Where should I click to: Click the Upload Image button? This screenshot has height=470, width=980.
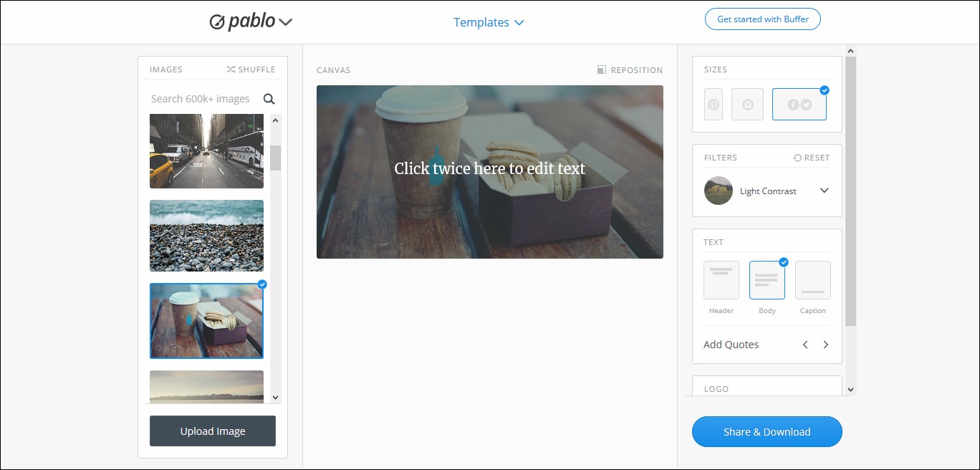click(213, 431)
